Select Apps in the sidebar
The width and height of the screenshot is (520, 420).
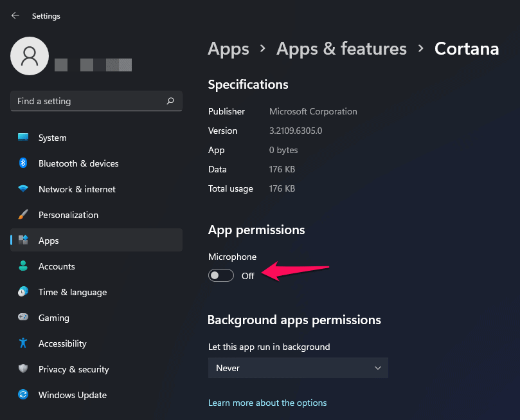point(49,241)
